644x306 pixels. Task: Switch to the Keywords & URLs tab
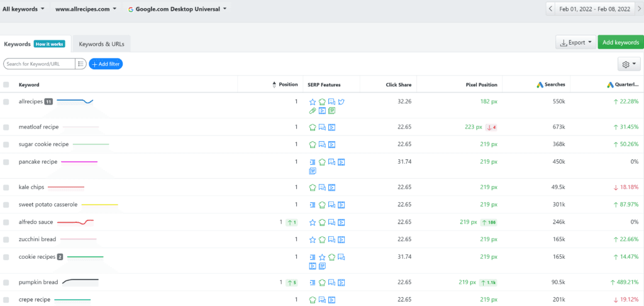point(101,43)
